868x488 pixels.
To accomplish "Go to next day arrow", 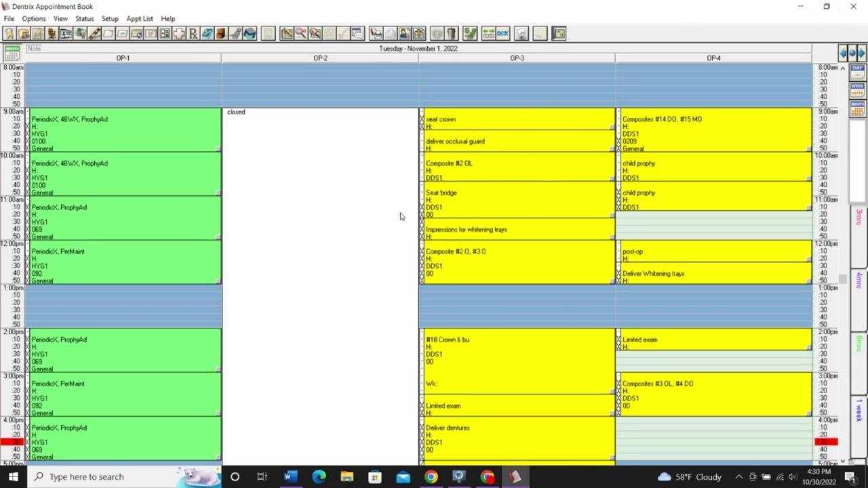I will point(861,53).
